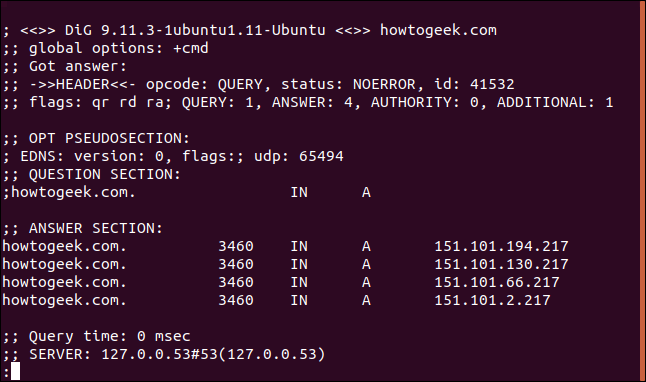Click the IP address 151.101.130.217

click(x=501, y=264)
